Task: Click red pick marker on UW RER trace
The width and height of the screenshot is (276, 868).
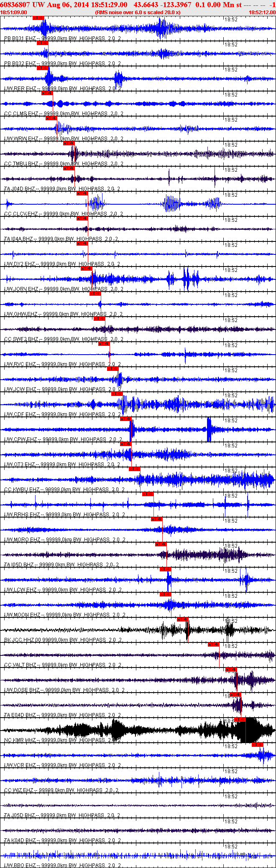Action: tap(42, 68)
